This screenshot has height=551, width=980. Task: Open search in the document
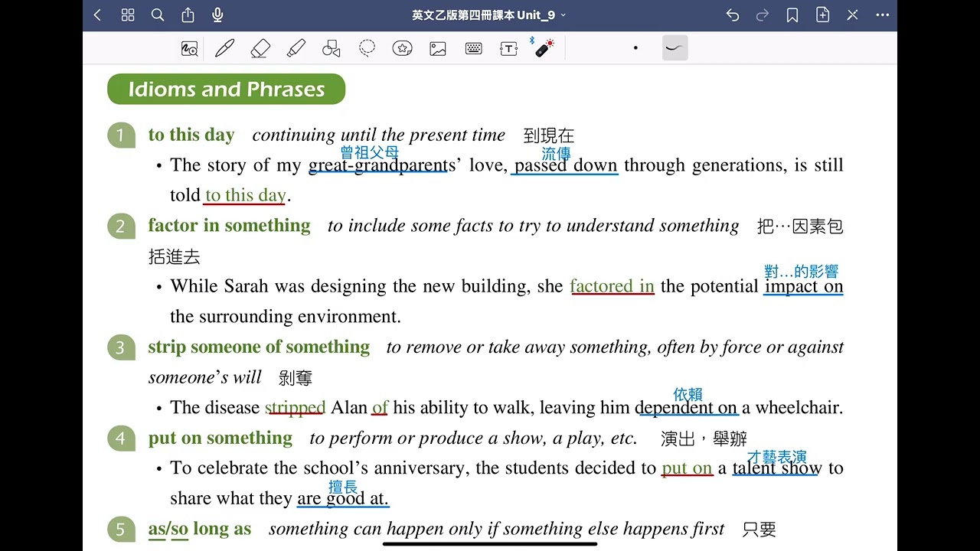(158, 15)
